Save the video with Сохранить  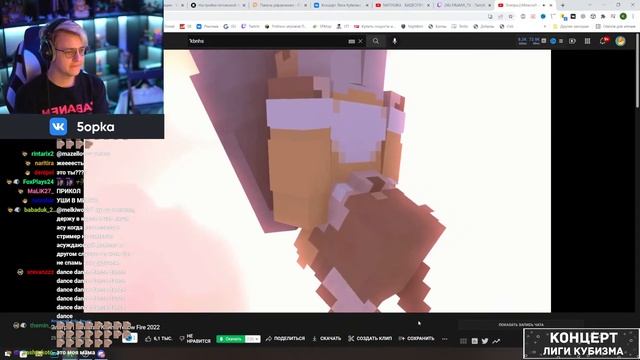pos(416,339)
